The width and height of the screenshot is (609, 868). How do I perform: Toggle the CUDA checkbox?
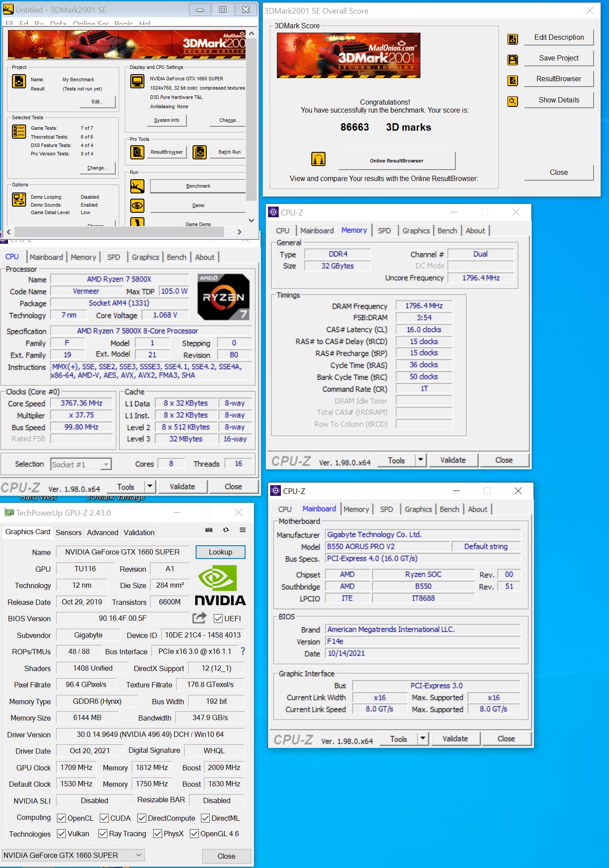(x=104, y=818)
